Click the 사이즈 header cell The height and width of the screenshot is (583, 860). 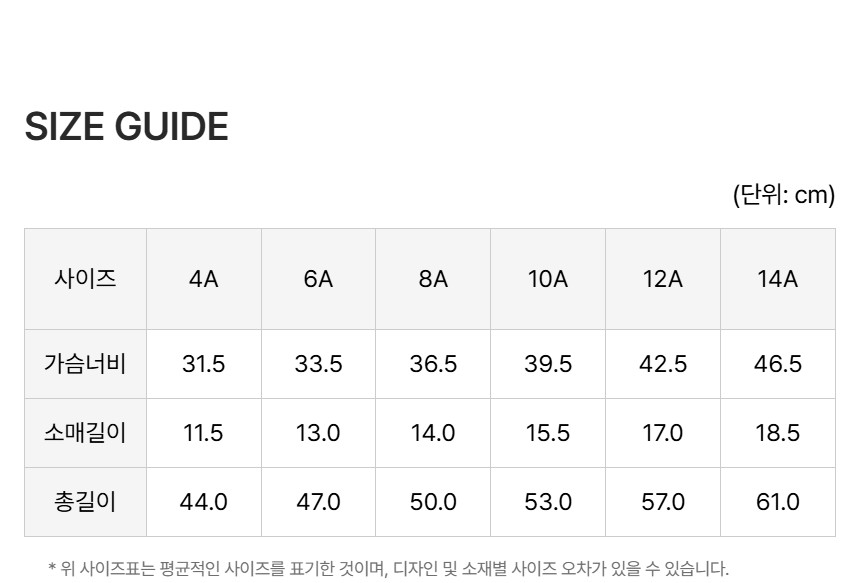coord(85,278)
